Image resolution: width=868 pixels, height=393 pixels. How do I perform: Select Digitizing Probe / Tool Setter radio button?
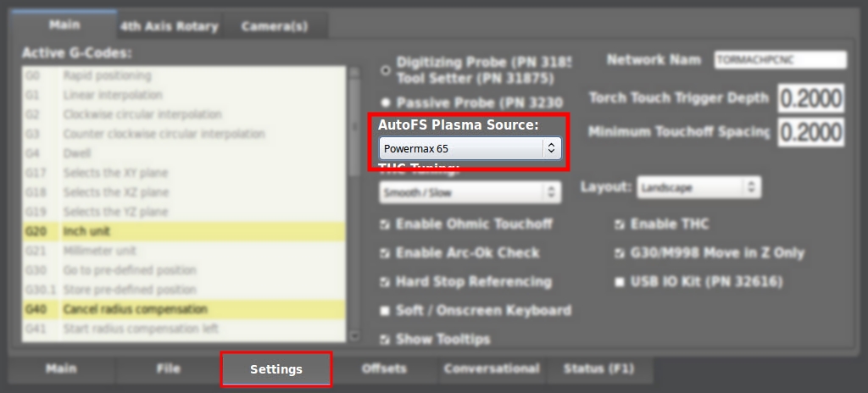[386, 70]
